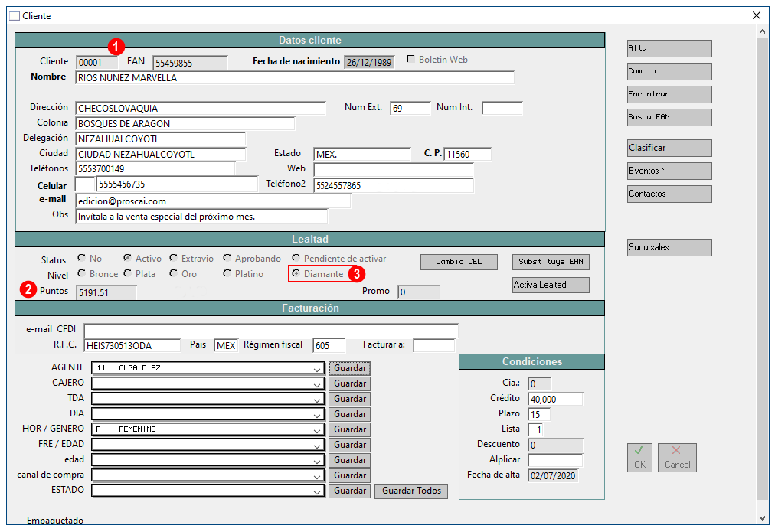Click the vertical scrollbar down arrow
This screenshot has width=775, height=532.
coord(762,518)
